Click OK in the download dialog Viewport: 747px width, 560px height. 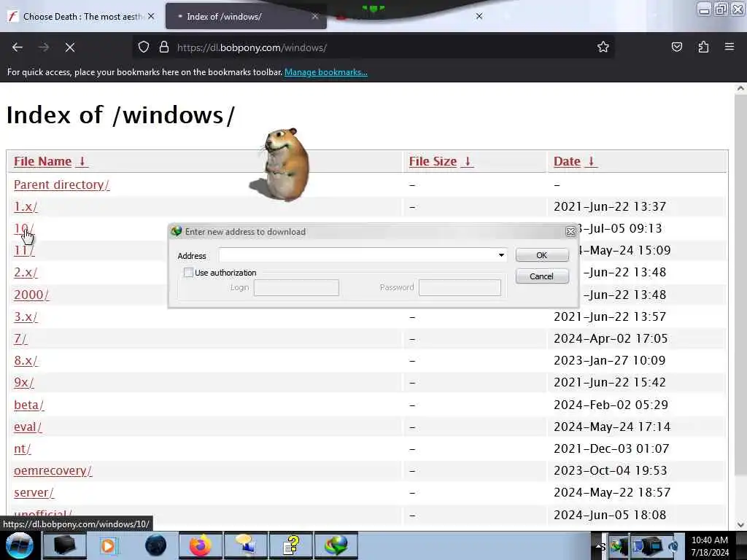pyautogui.click(x=542, y=255)
